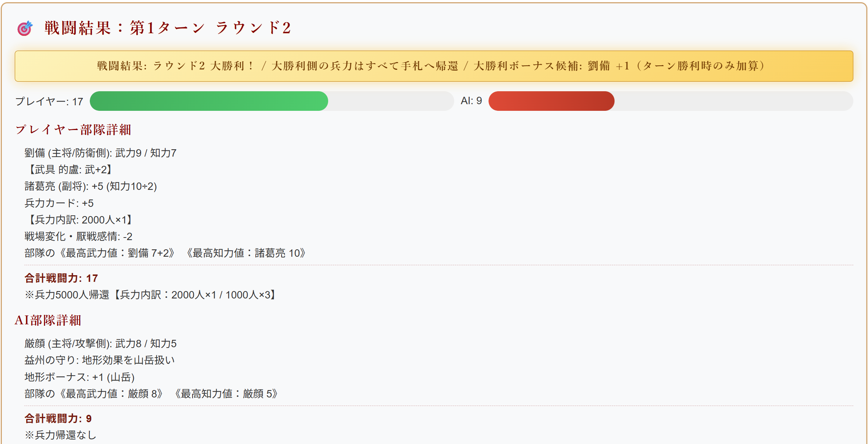The image size is (868, 444).
Task: Click the yellow 大勝利 result banner
Action: (434, 66)
